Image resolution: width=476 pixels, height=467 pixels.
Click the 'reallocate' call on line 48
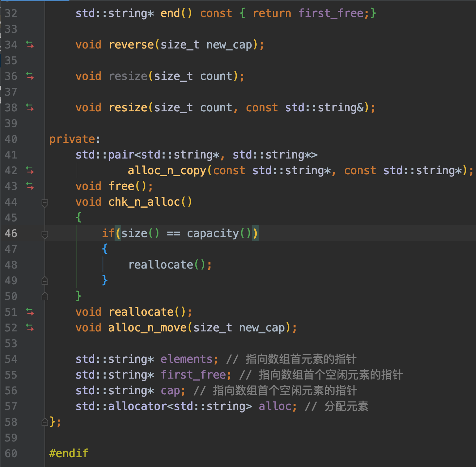click(x=160, y=265)
